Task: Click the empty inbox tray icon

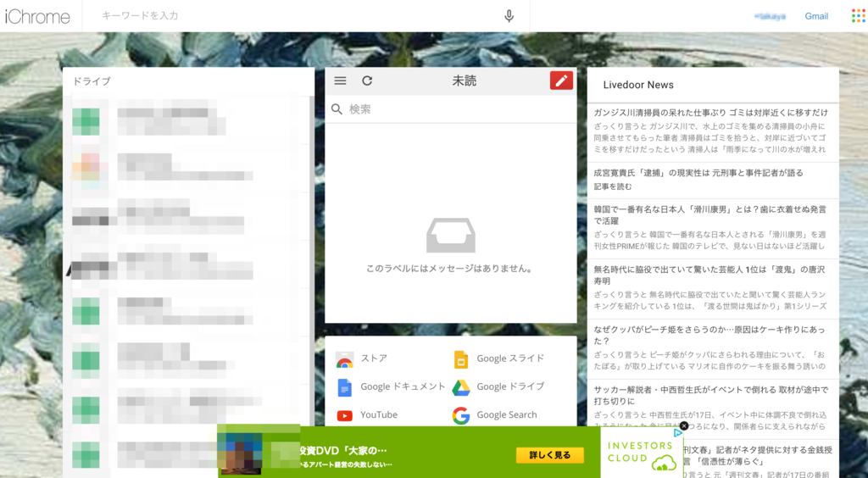Action: point(451,235)
